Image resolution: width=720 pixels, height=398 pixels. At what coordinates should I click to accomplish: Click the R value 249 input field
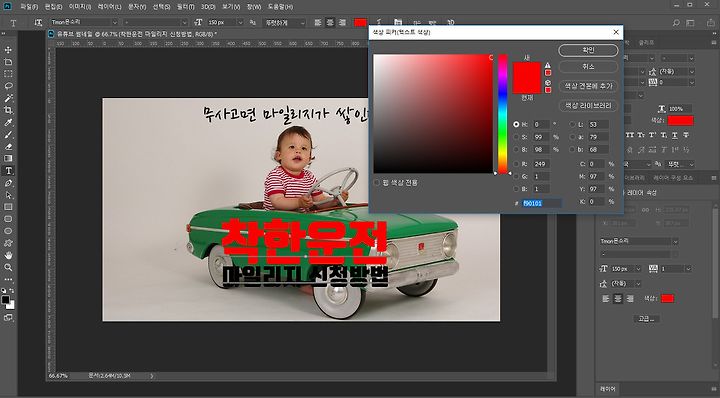pyautogui.click(x=541, y=164)
